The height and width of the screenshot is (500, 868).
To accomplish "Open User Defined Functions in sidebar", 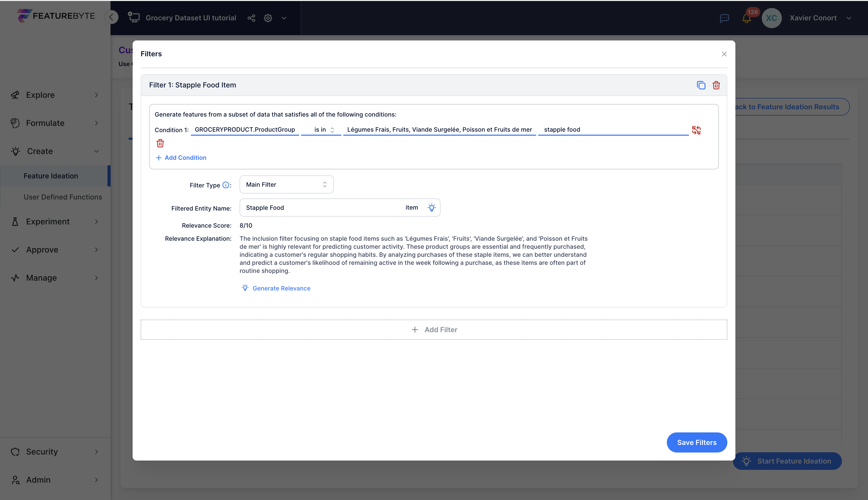I will tap(63, 197).
